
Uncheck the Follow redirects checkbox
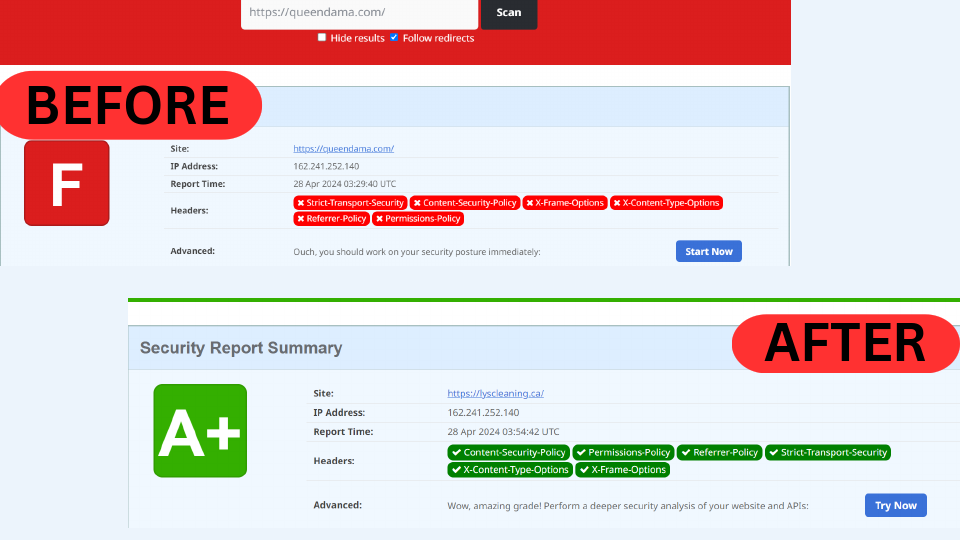click(x=394, y=37)
